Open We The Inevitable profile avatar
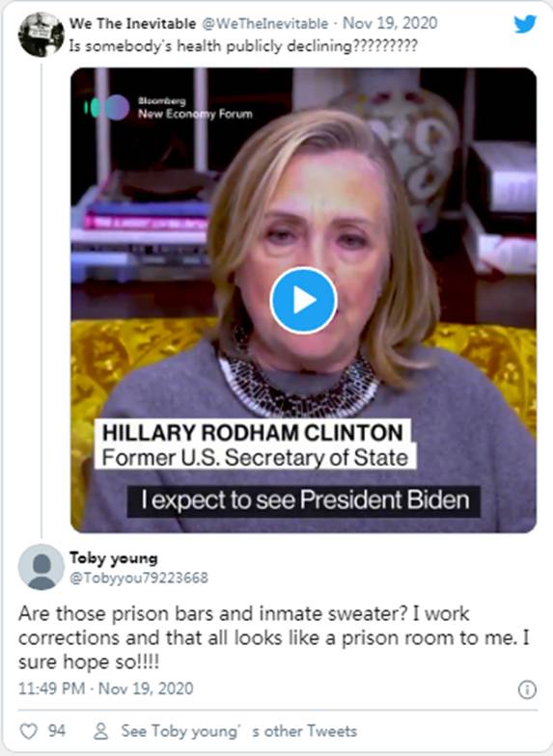Image resolution: width=553 pixels, height=756 pixels. [x=41, y=35]
